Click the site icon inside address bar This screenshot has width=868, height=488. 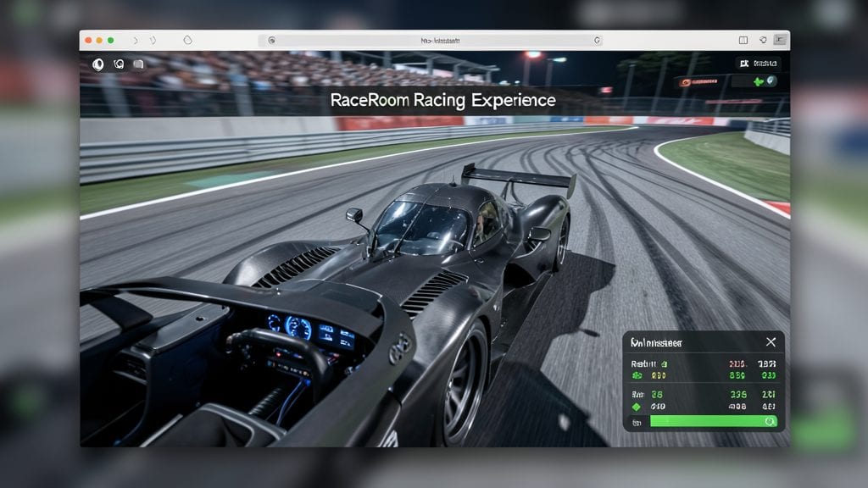[x=272, y=41]
